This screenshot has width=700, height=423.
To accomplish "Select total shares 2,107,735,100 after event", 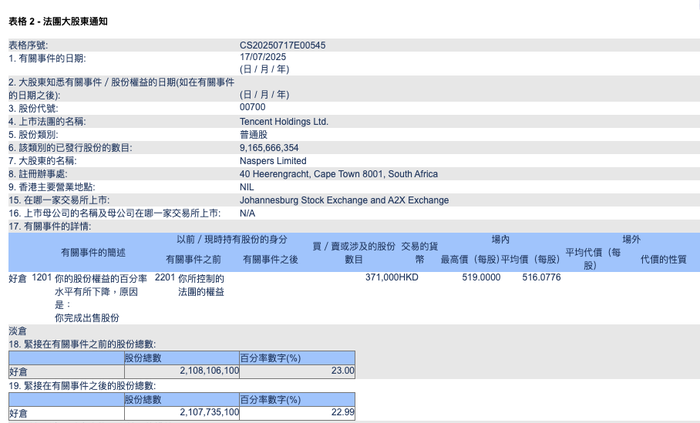I will pyautogui.click(x=209, y=412).
